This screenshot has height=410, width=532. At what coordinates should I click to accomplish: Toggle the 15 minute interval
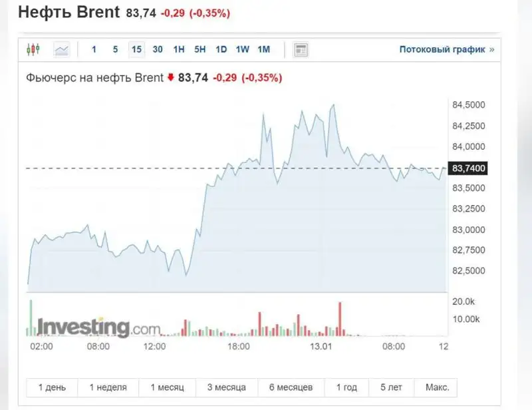(x=136, y=49)
